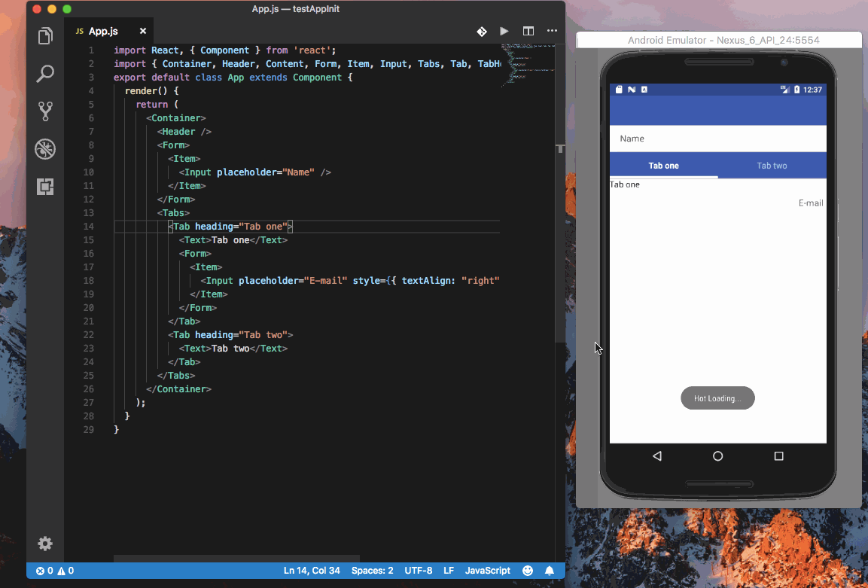Open the settings gear in the activity bar
This screenshot has height=588, width=868.
[x=45, y=544]
